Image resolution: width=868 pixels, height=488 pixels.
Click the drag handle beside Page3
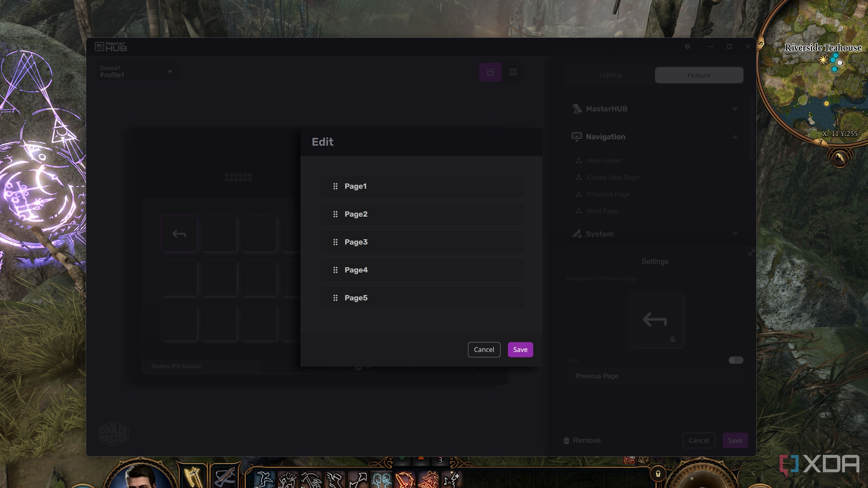tap(335, 242)
